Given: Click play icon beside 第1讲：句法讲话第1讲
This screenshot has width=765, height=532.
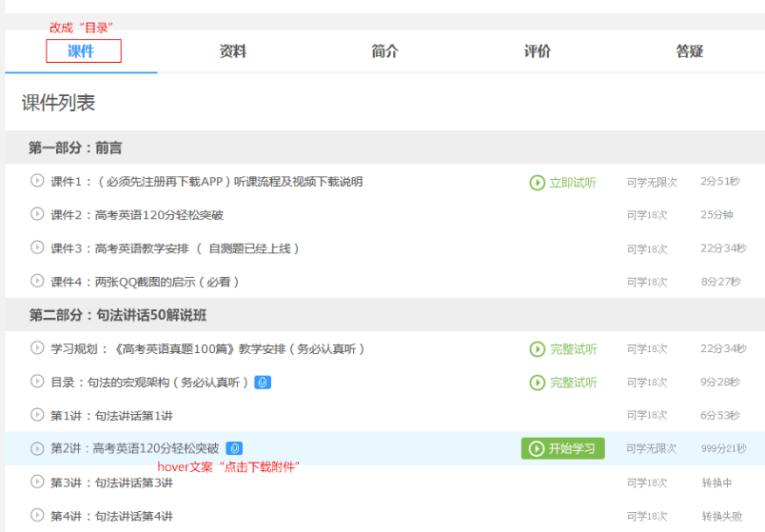Looking at the screenshot, I should tap(37, 415).
